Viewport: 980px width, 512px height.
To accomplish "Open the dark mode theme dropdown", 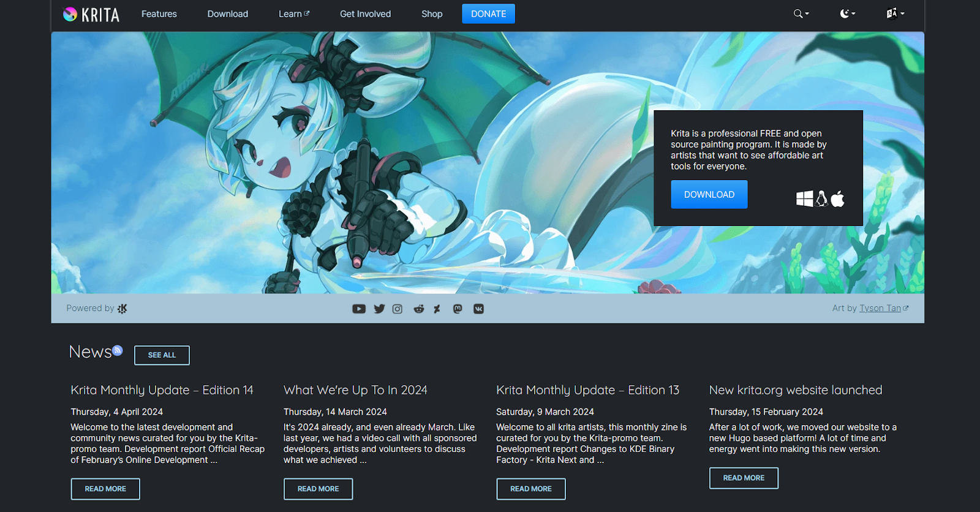I will point(848,13).
